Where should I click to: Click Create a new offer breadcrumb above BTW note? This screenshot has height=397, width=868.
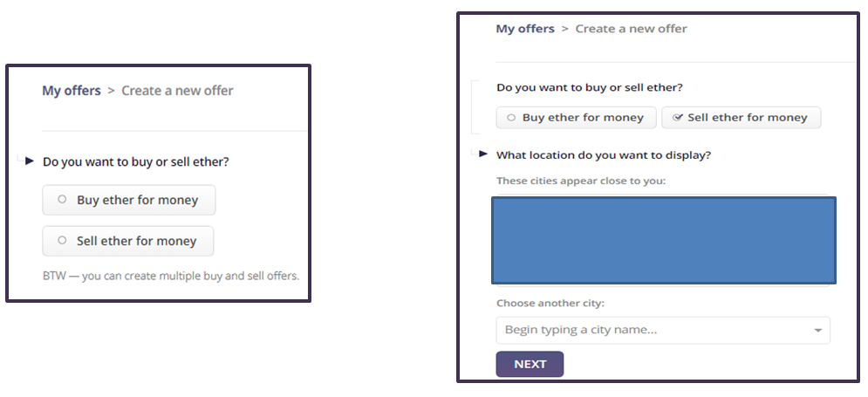click(177, 91)
